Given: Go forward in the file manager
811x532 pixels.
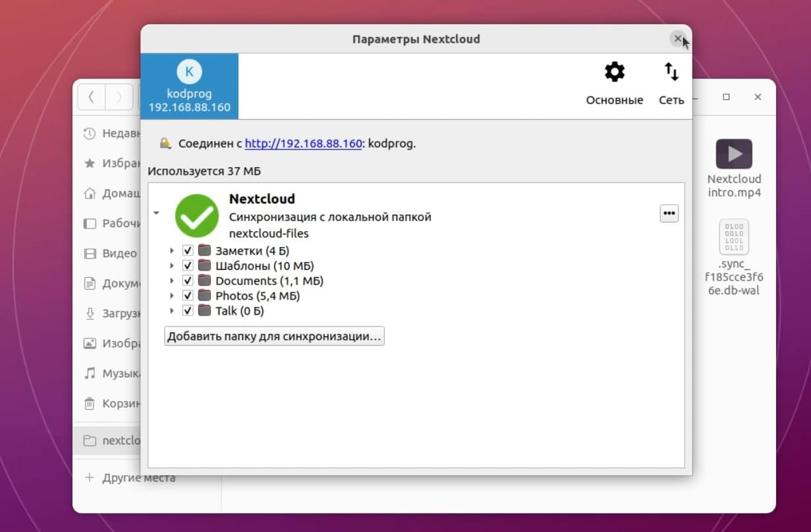Looking at the screenshot, I should click(x=119, y=97).
